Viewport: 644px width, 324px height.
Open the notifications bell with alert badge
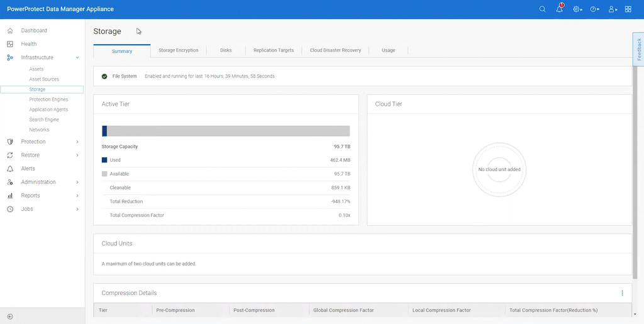(x=559, y=9)
